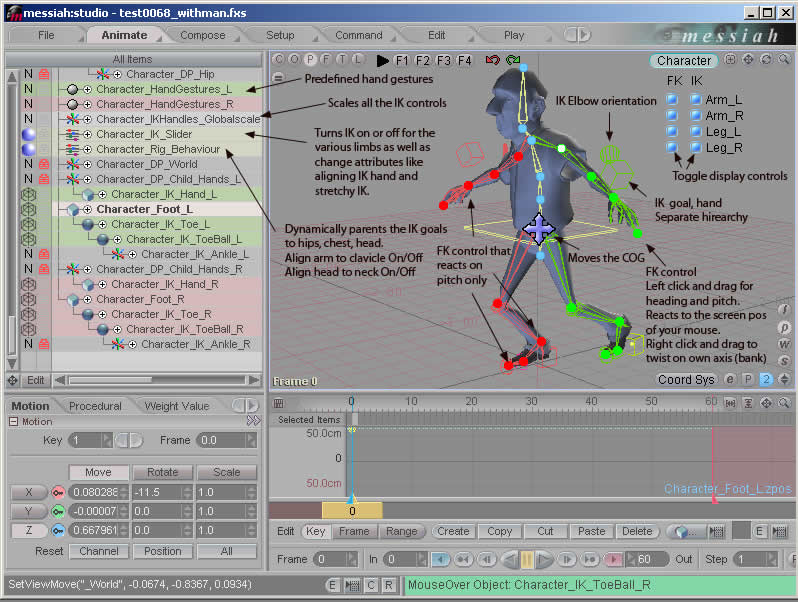
Task: Open the Character view dropdown
Action: [683, 61]
